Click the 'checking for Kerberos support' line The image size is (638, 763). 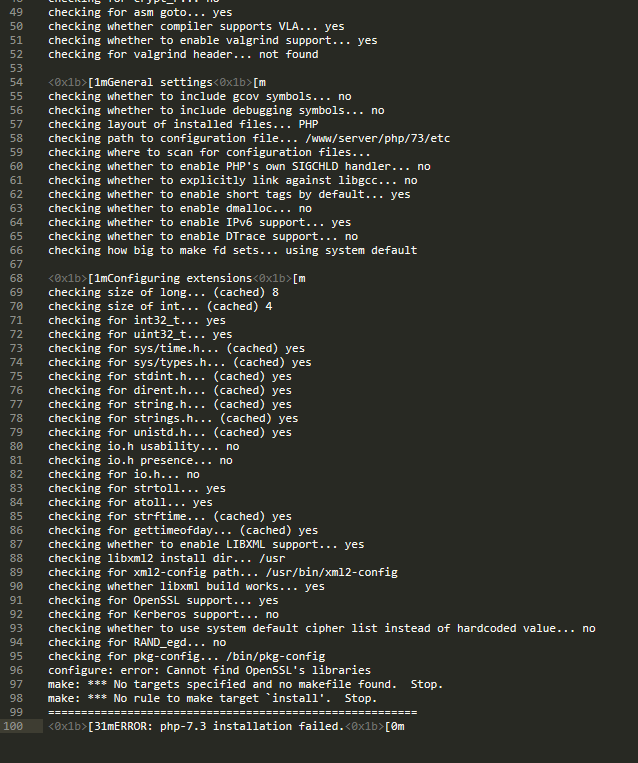(163, 615)
